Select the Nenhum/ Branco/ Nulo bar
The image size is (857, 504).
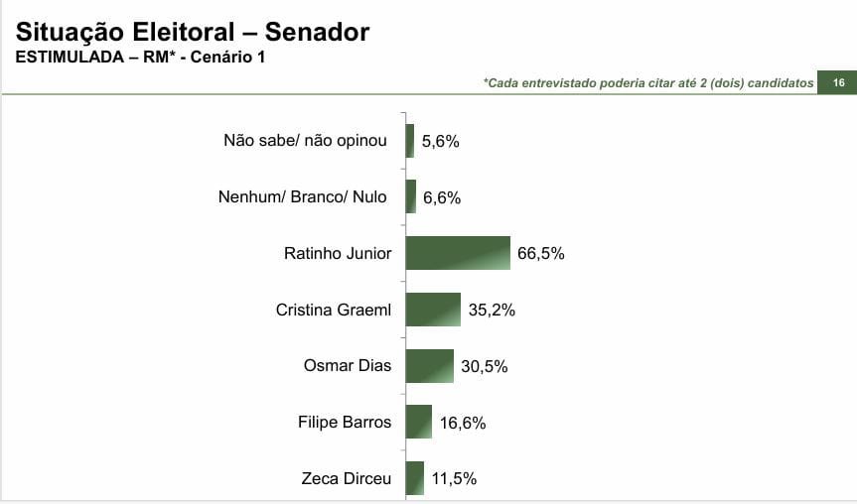pyautogui.click(x=411, y=196)
